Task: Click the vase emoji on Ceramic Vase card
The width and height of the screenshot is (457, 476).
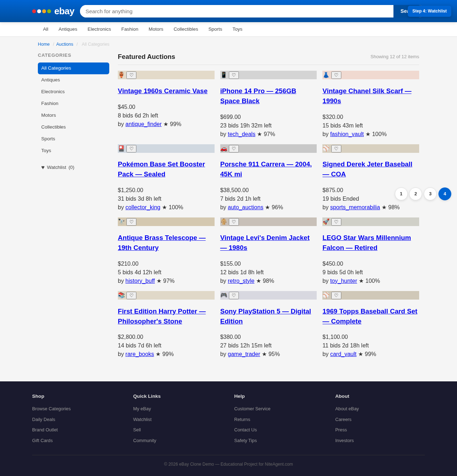Action: [121, 75]
